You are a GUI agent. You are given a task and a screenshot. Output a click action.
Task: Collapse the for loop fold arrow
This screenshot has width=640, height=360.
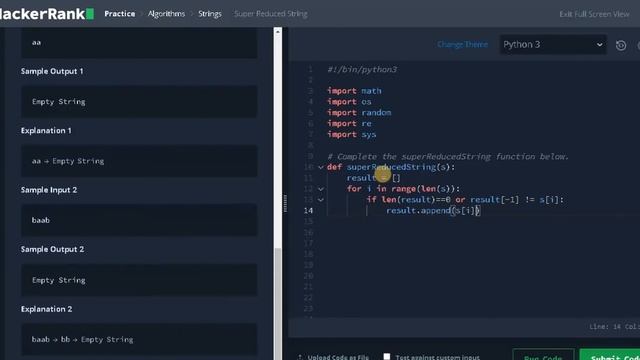click(321, 189)
